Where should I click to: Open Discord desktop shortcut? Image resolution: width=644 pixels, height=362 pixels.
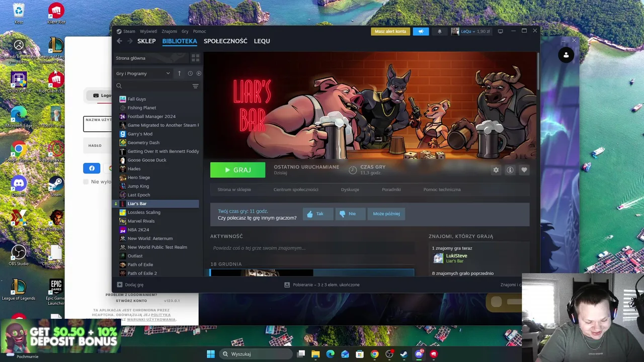pyautogui.click(x=19, y=186)
